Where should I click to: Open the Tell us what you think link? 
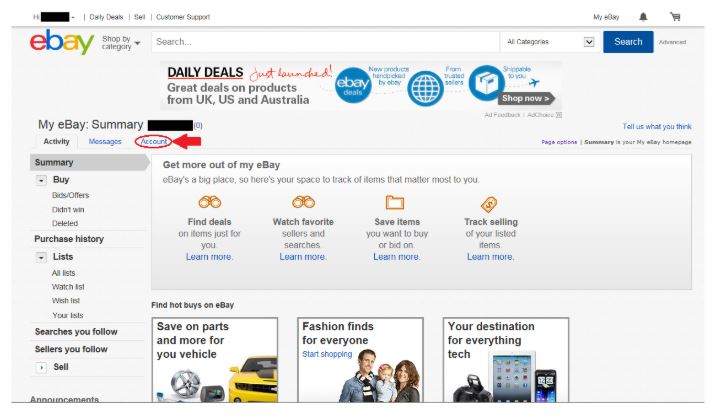point(656,127)
